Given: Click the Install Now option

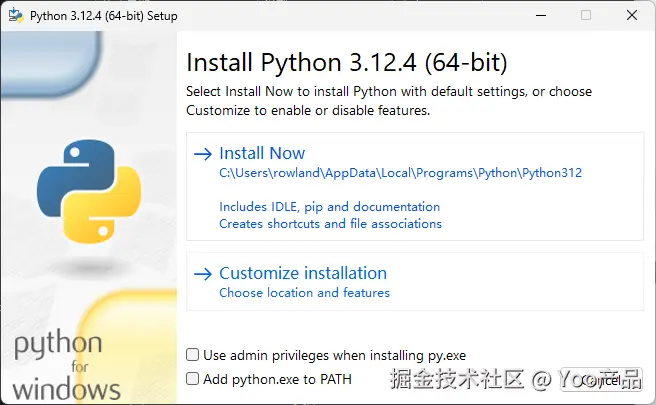Looking at the screenshot, I should pyautogui.click(x=415, y=187).
